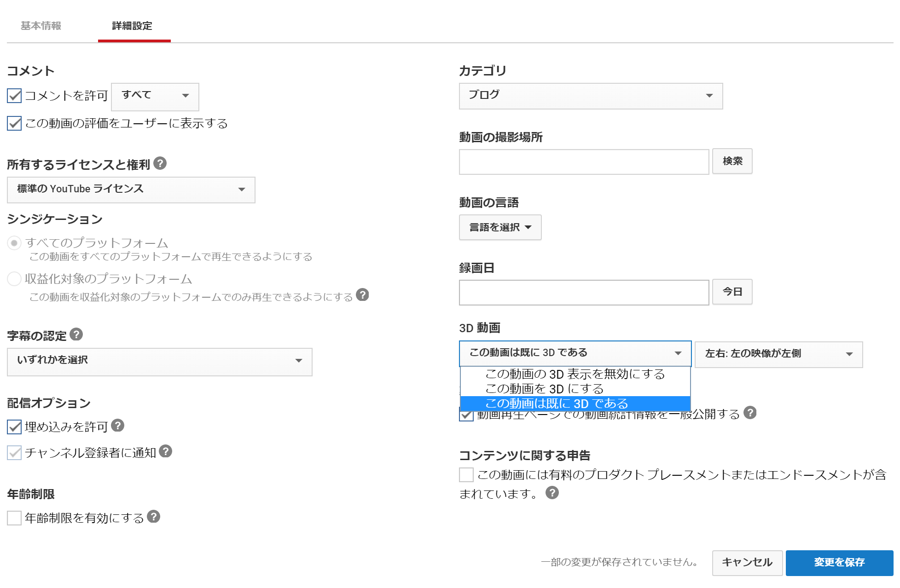Expand 所有するライセンスと権利 dropdown
This screenshot has width=900, height=588.
(130, 190)
